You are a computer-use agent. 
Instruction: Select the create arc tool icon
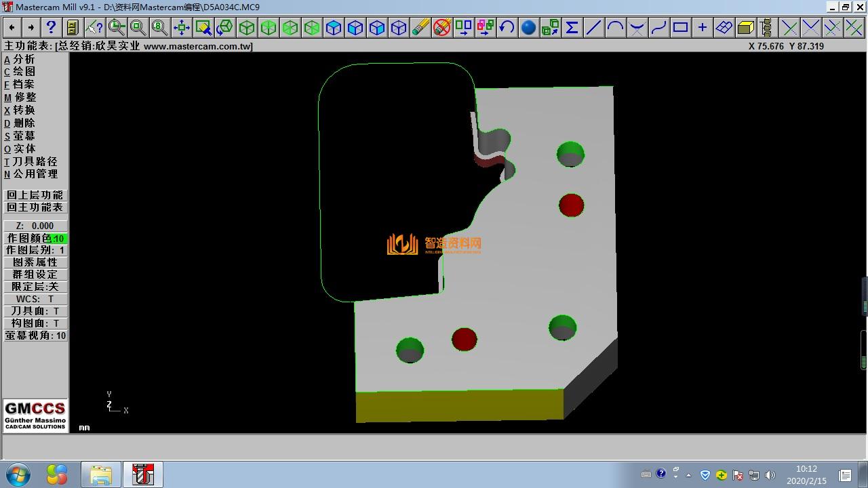(x=615, y=27)
